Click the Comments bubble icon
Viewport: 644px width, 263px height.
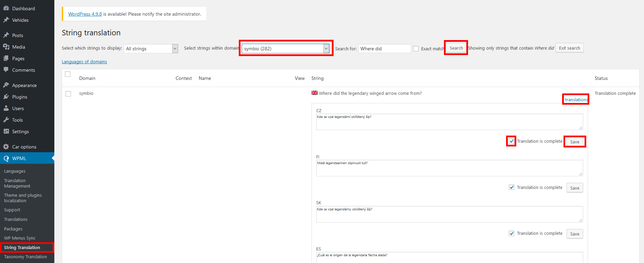pyautogui.click(x=6, y=70)
